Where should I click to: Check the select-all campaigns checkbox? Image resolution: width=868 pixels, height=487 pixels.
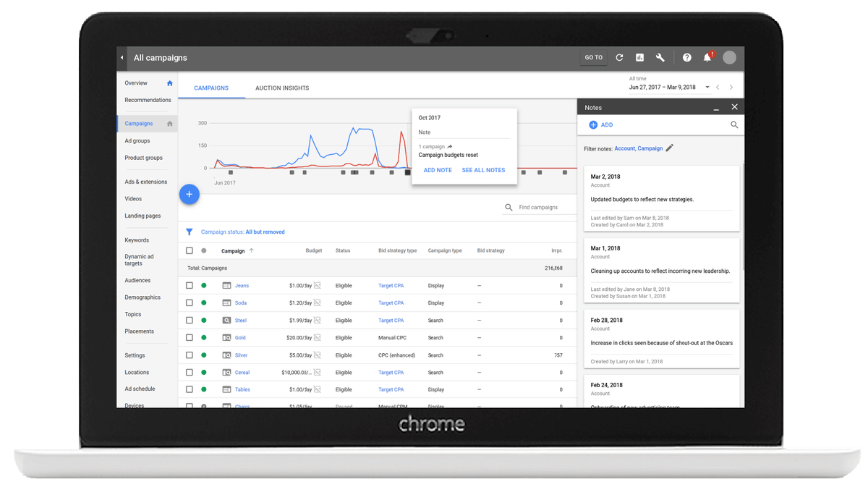pyautogui.click(x=190, y=250)
